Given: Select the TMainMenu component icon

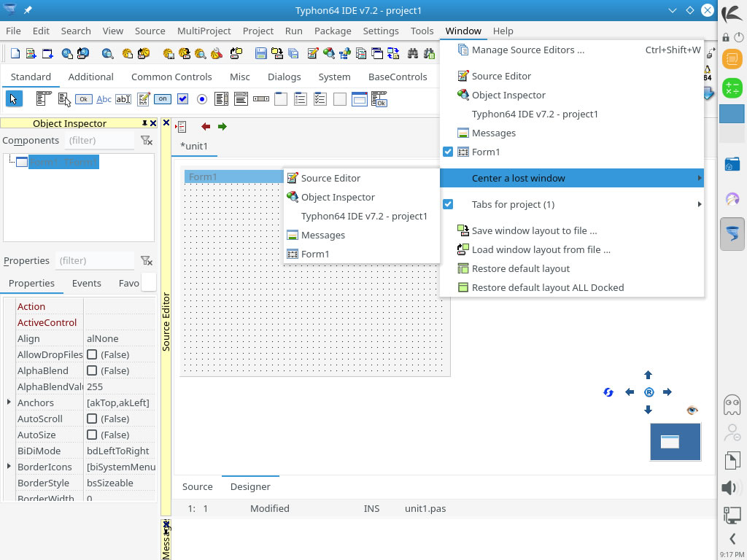Looking at the screenshot, I should click(x=43, y=99).
